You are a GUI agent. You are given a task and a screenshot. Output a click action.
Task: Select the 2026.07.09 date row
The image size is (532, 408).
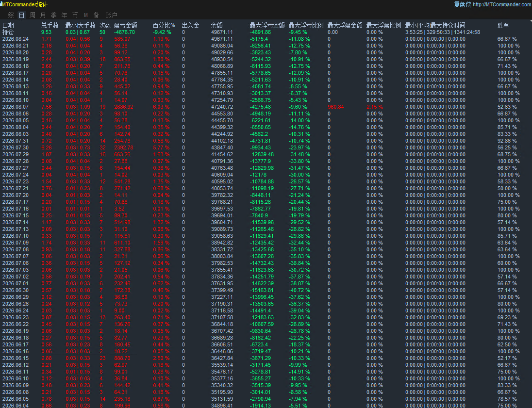pyautogui.click(x=15, y=243)
